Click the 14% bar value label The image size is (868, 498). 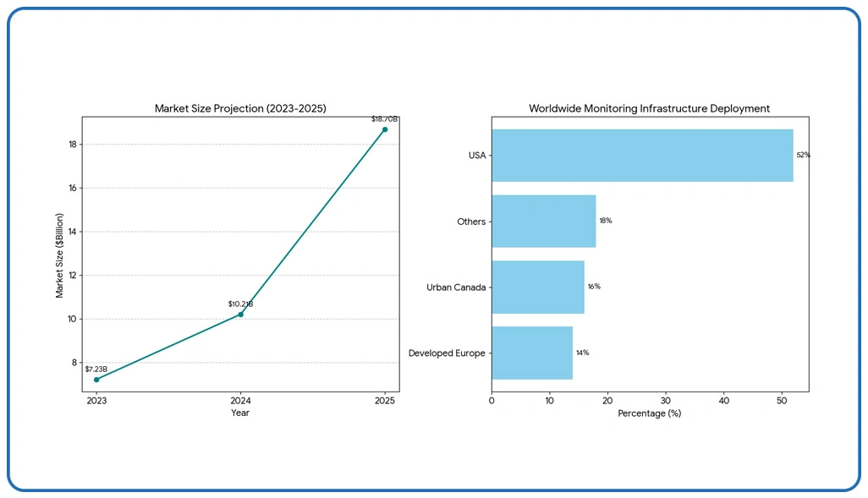[x=582, y=353]
